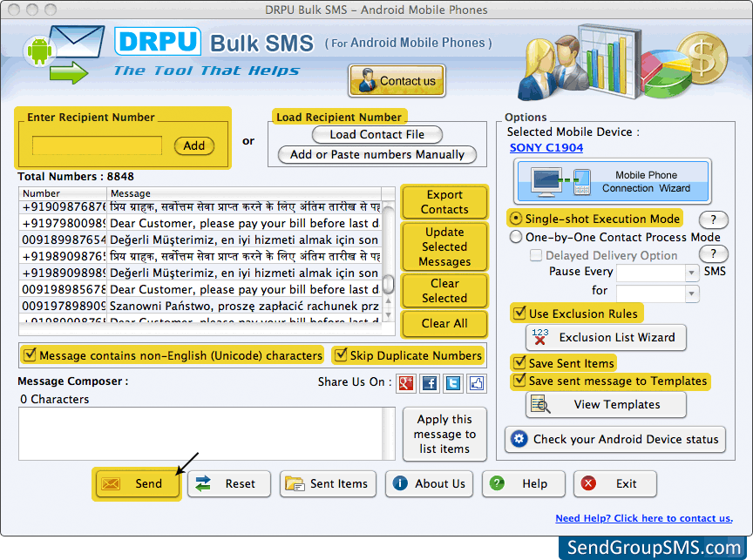This screenshot has width=753, height=560.
Task: Select row with number +9190987687
Action: tap(200, 206)
